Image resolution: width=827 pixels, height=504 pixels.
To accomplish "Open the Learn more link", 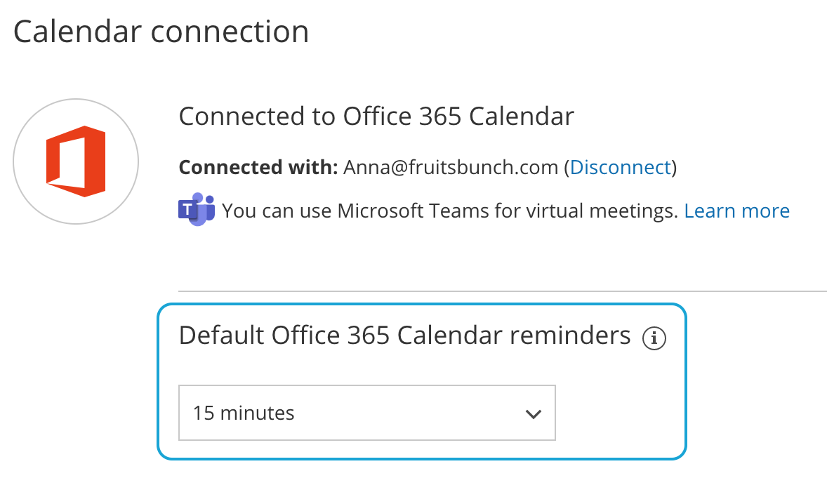I will (x=736, y=211).
